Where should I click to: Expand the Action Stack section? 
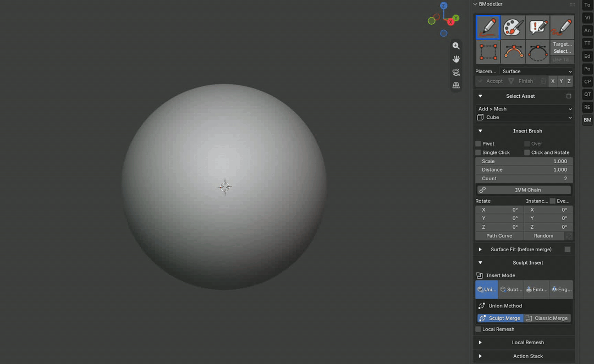(x=480, y=356)
